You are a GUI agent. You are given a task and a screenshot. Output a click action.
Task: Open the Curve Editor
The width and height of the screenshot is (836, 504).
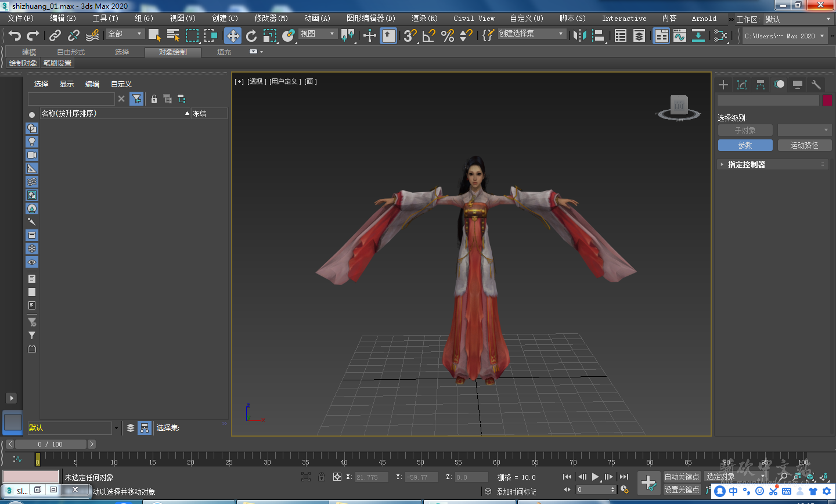680,35
